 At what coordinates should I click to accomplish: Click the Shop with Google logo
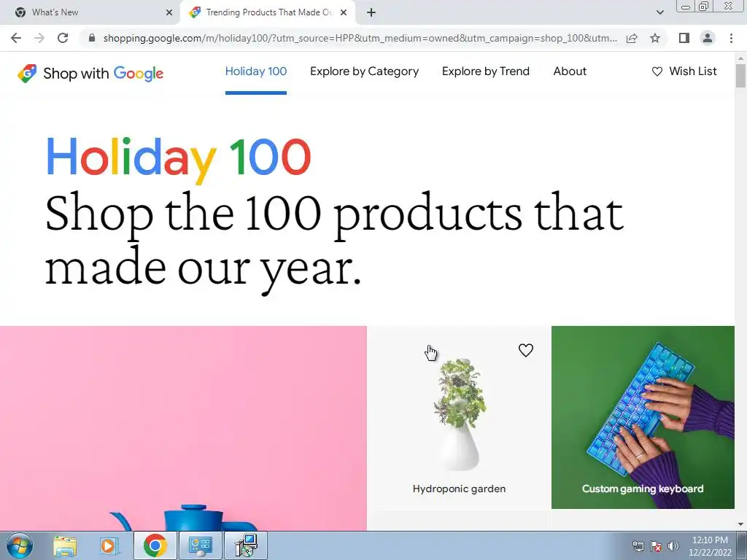click(90, 74)
